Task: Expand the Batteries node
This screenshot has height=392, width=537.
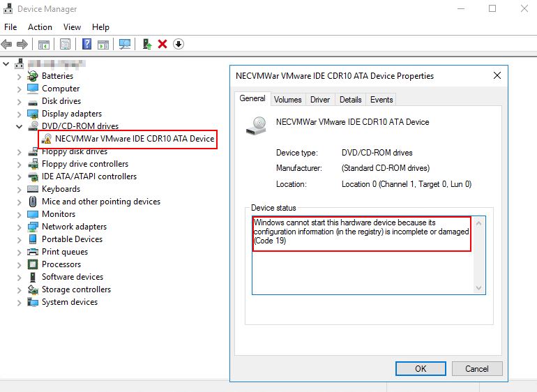Action: (x=20, y=77)
